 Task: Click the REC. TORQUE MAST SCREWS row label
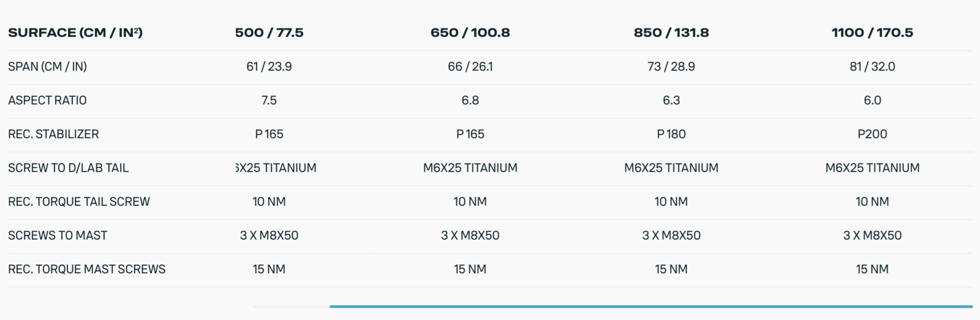pyautogui.click(x=86, y=269)
